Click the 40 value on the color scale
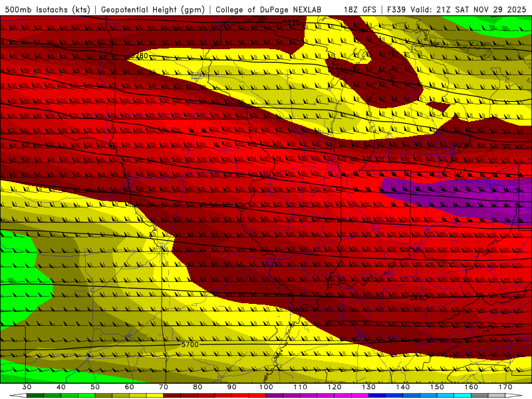This screenshot has width=532, height=399. pos(61,387)
